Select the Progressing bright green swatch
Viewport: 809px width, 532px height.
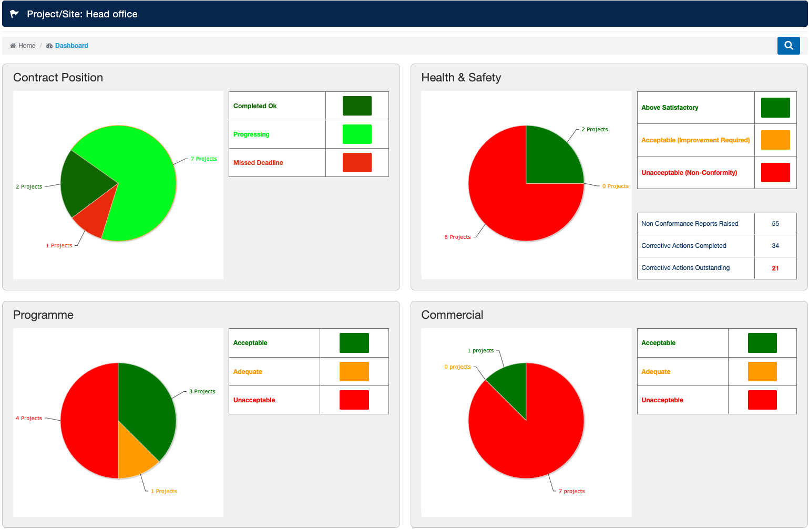pos(357,134)
